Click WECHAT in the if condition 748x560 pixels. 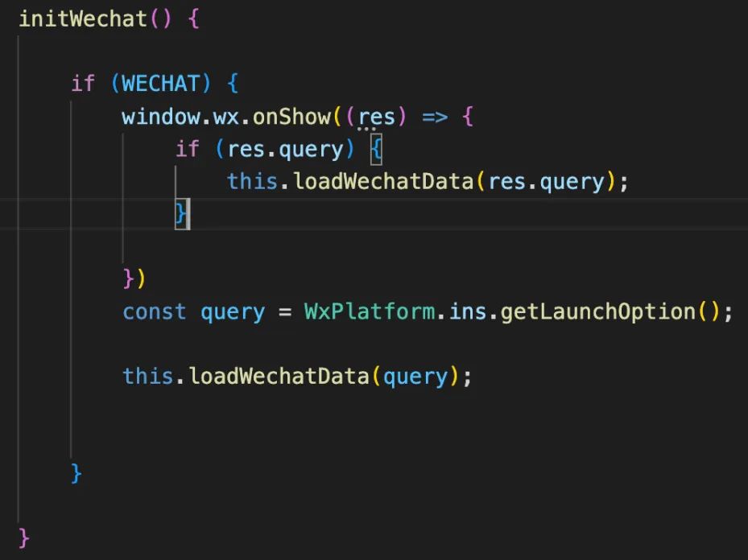point(160,84)
